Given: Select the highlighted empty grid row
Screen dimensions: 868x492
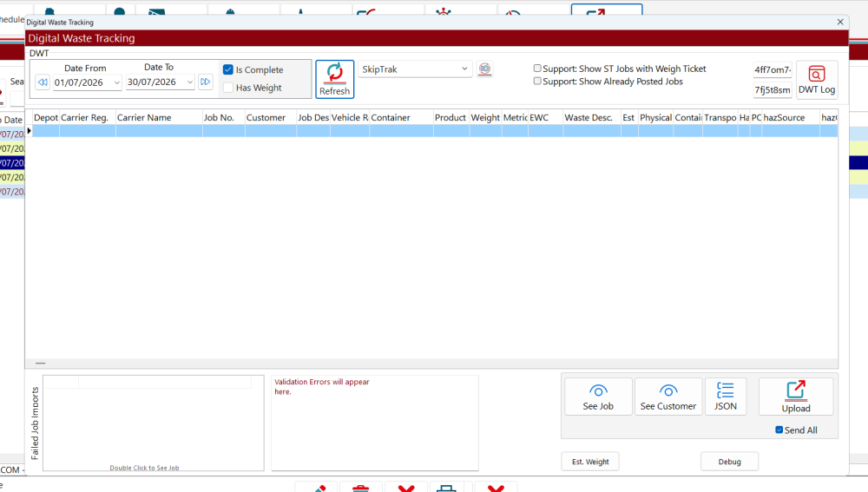Looking at the screenshot, I should click(435, 131).
